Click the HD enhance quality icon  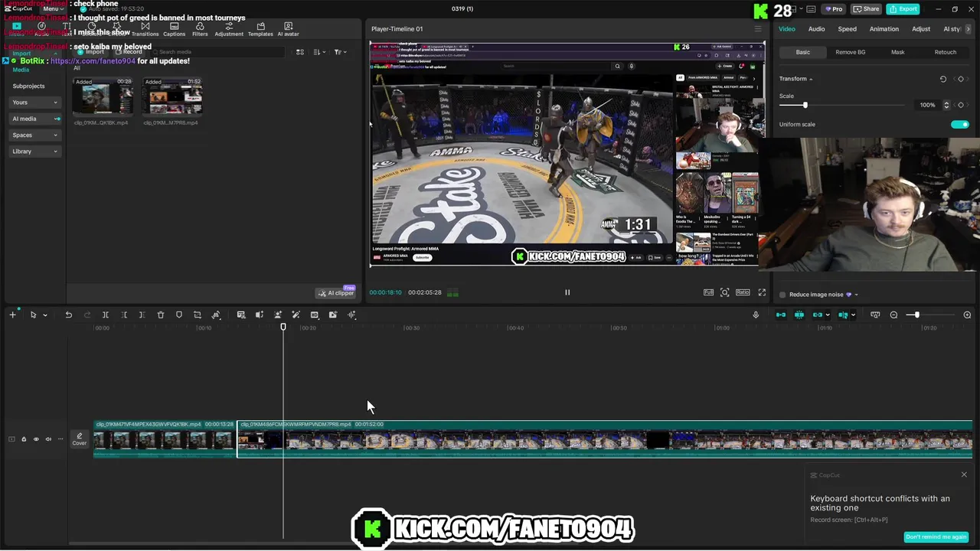315,315
